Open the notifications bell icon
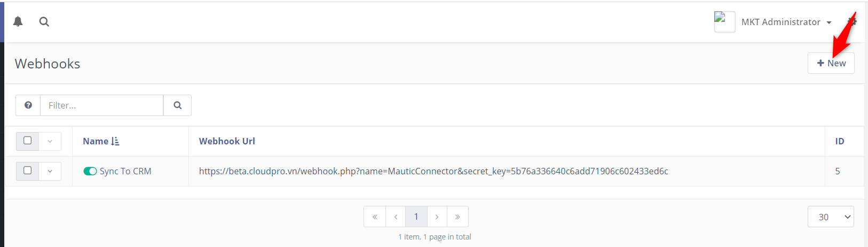The height and width of the screenshot is (247, 868). pos(18,21)
